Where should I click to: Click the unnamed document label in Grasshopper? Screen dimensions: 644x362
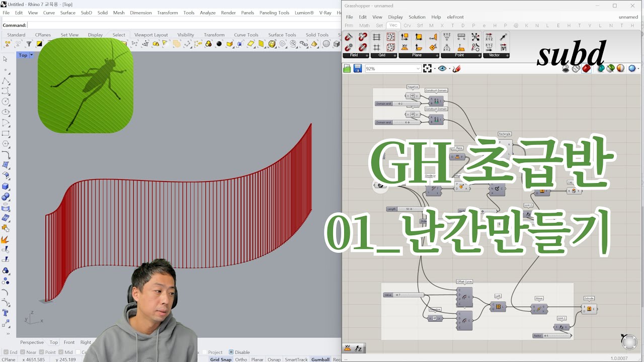[628, 17]
